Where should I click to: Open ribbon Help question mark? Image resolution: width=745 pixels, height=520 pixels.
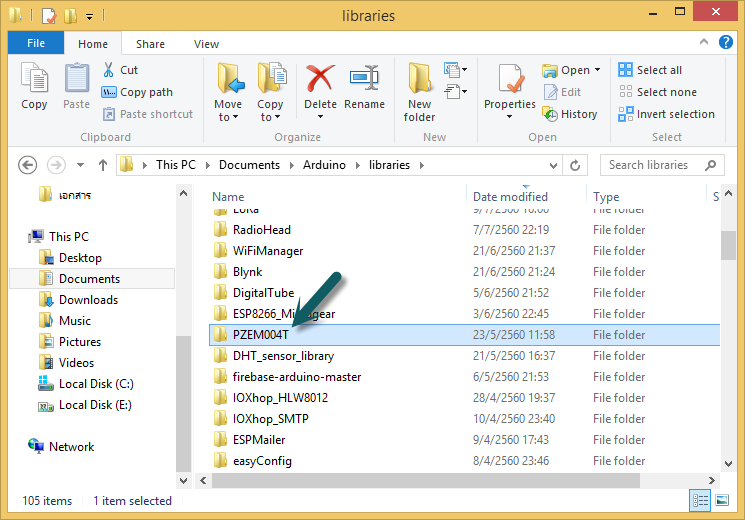[726, 42]
